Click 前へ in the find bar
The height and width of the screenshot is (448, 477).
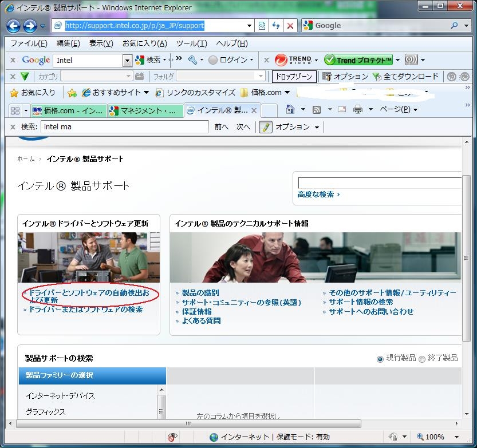[x=221, y=127]
